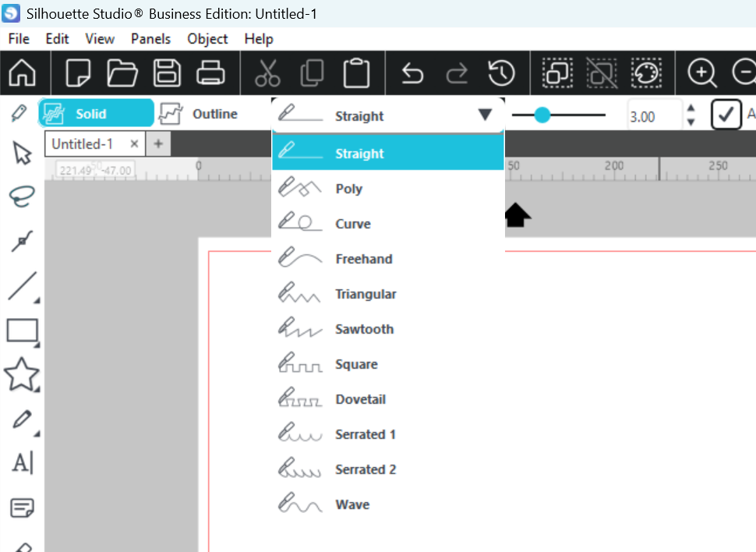This screenshot has height=552, width=756.
Task: Zoom in with the magnifier plus icon
Action: [x=702, y=73]
